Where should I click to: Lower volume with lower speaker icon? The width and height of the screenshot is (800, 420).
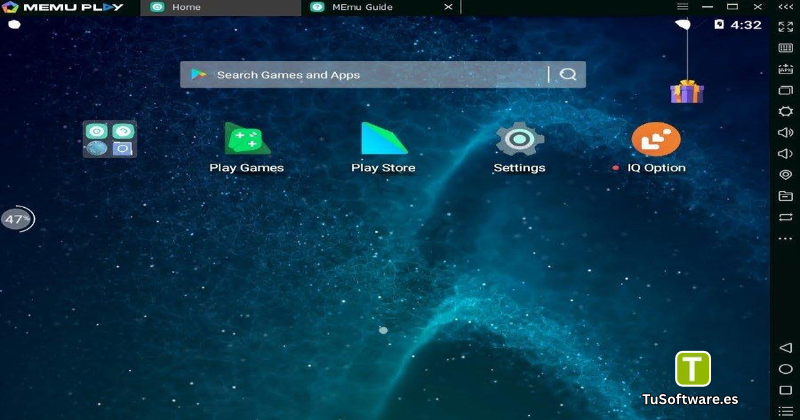tap(786, 154)
